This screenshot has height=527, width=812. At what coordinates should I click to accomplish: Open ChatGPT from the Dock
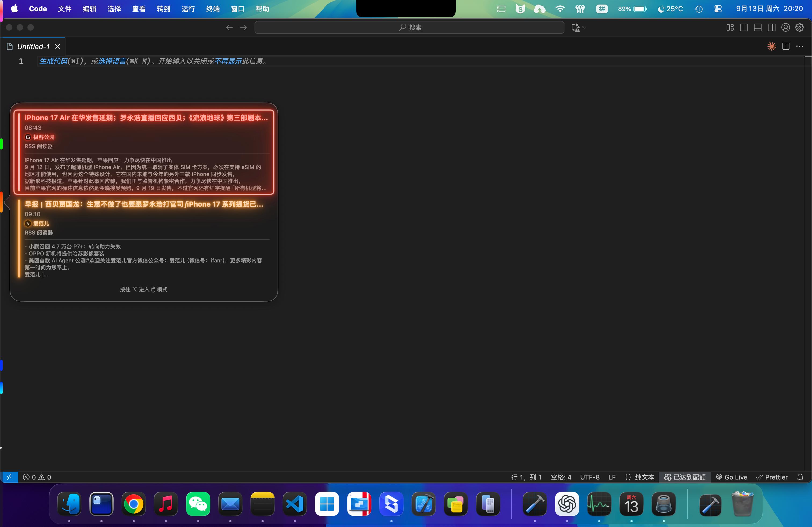tap(567, 504)
